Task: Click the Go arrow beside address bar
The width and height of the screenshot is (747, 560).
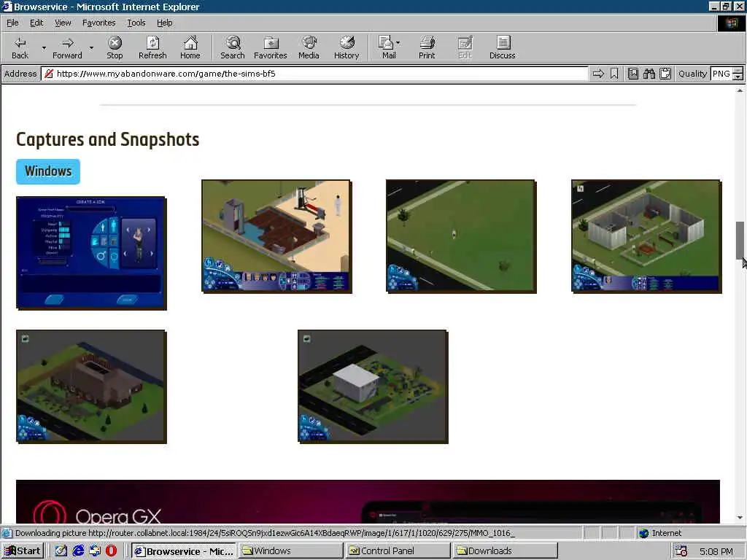Action: click(x=598, y=74)
